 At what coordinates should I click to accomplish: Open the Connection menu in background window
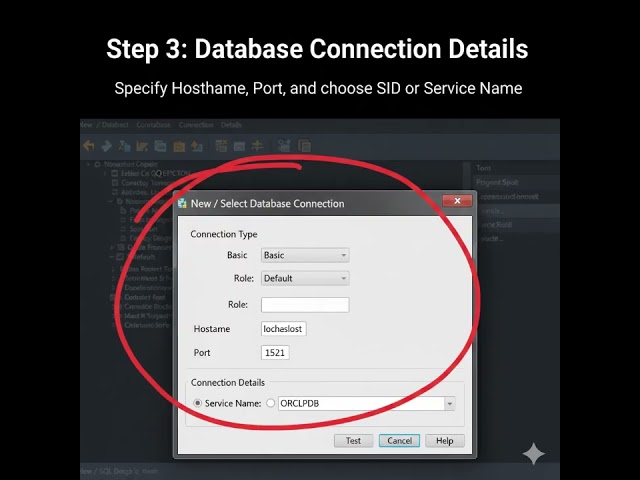point(196,125)
